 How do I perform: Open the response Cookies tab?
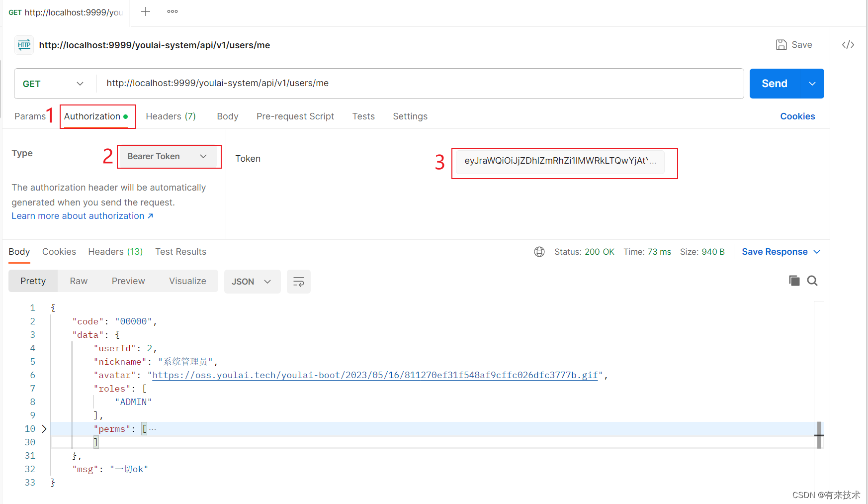point(59,252)
